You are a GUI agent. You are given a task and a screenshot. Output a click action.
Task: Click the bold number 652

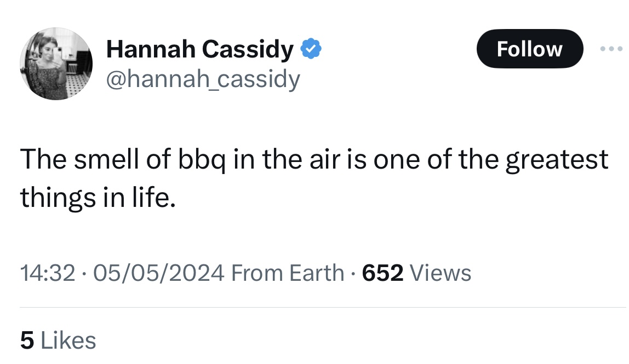pos(383,273)
